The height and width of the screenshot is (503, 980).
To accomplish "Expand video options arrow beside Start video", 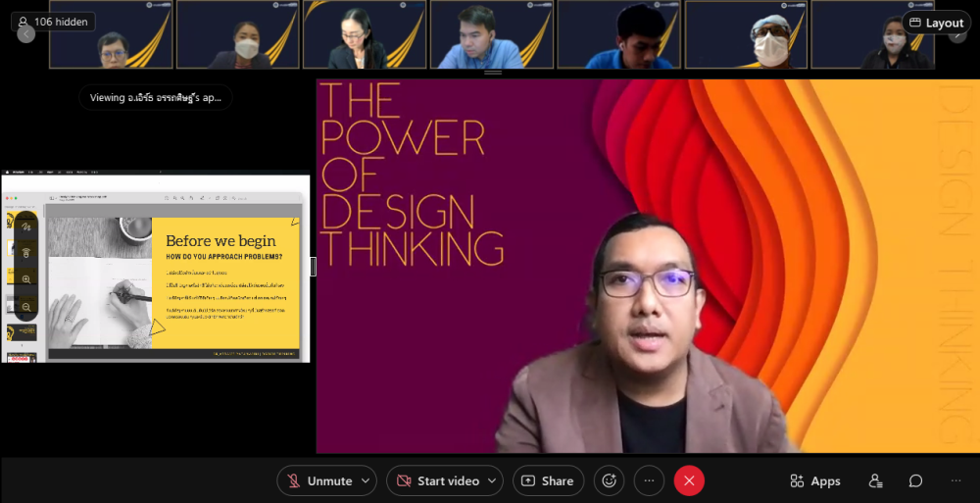I will [492, 480].
